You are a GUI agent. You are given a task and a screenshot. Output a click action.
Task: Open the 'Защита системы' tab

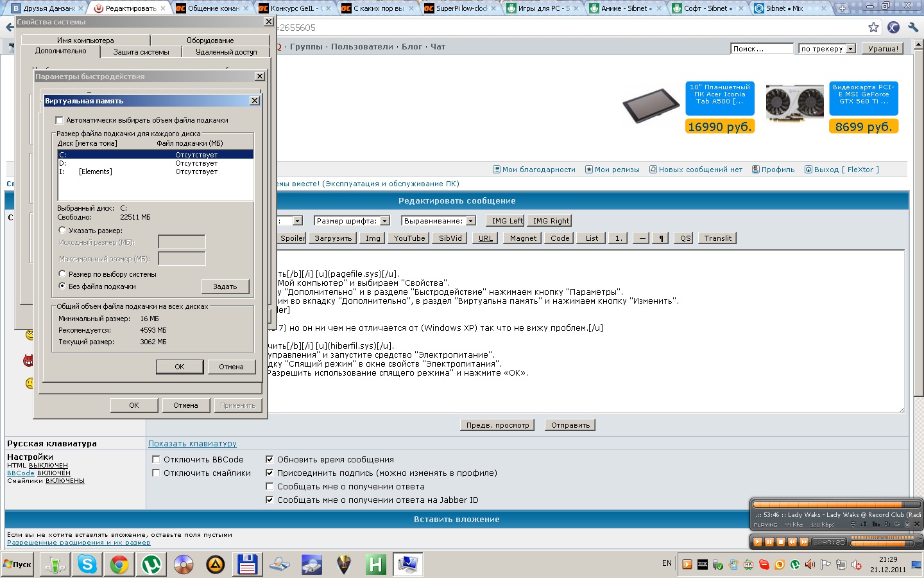141,52
